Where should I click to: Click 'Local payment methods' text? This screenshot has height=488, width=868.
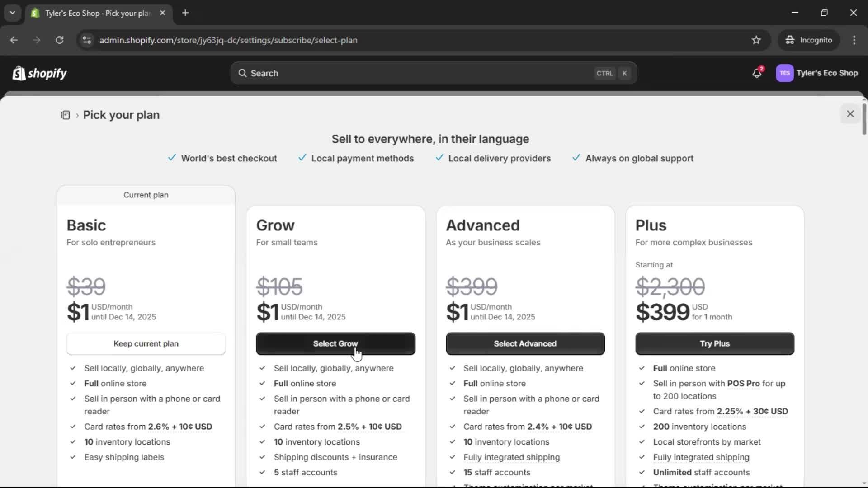[362, 159]
